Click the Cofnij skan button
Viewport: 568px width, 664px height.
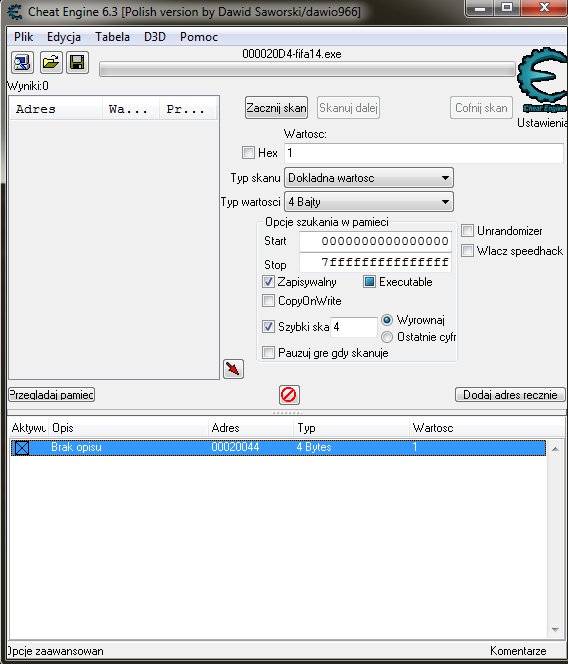(x=481, y=108)
